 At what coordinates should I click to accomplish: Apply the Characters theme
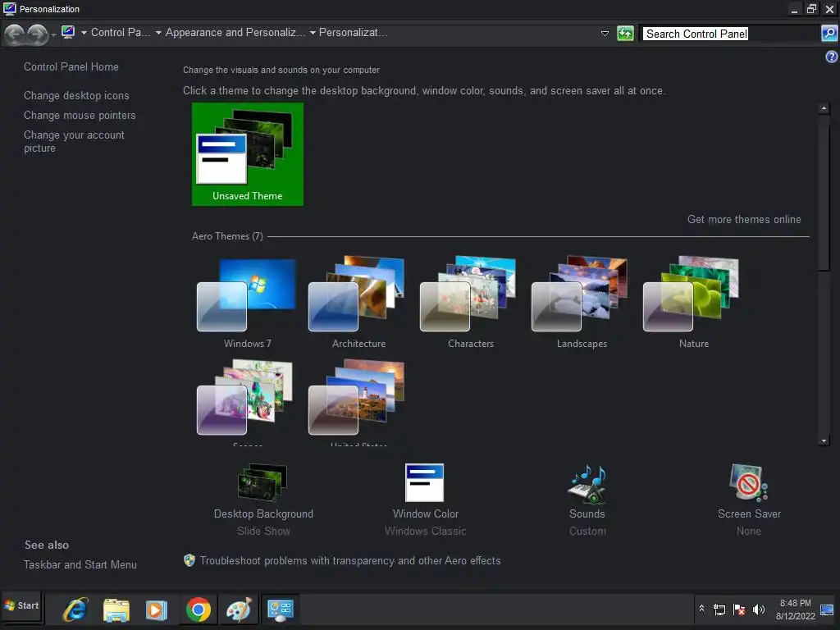click(x=470, y=303)
